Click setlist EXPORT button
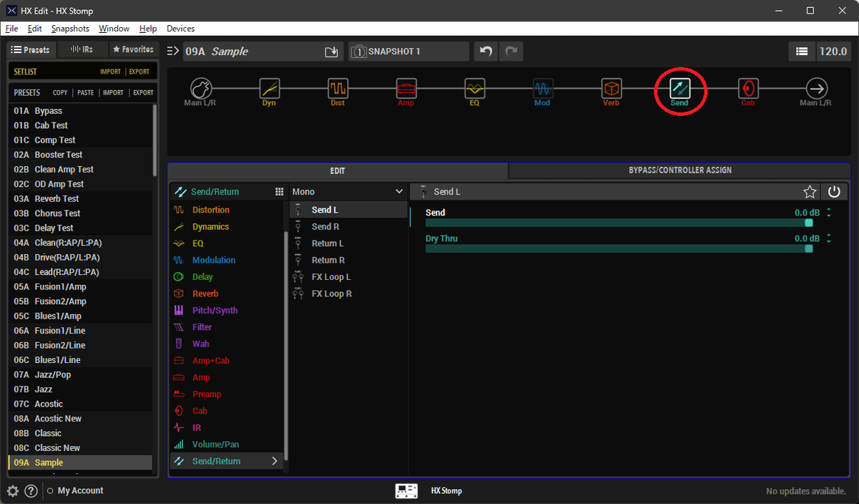Viewport: 859px width, 504px height. point(139,72)
